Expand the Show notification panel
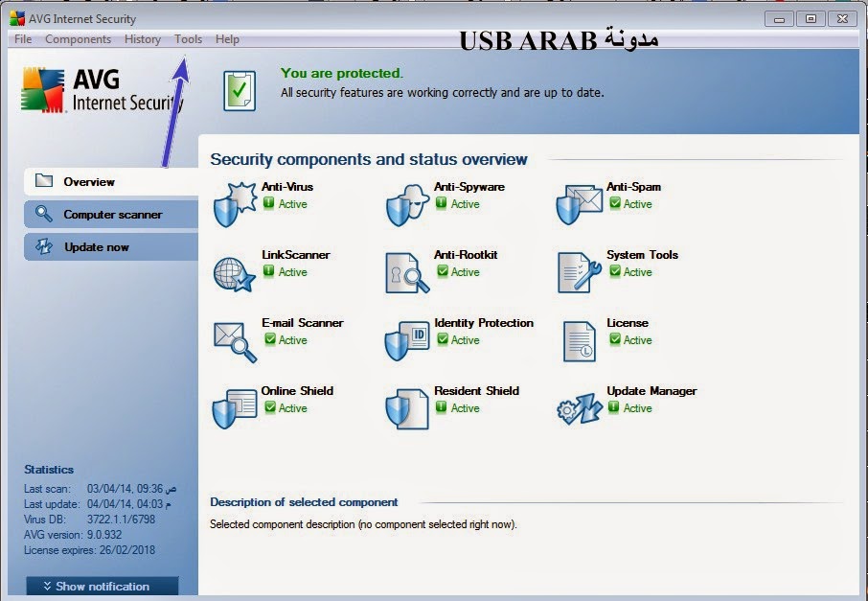This screenshot has width=868, height=601. (x=103, y=586)
